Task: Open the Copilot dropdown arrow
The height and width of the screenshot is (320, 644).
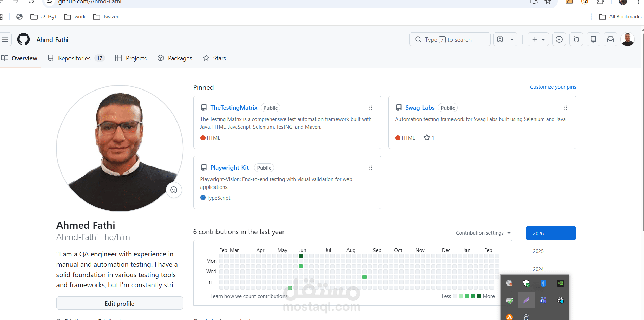Action: click(512, 39)
